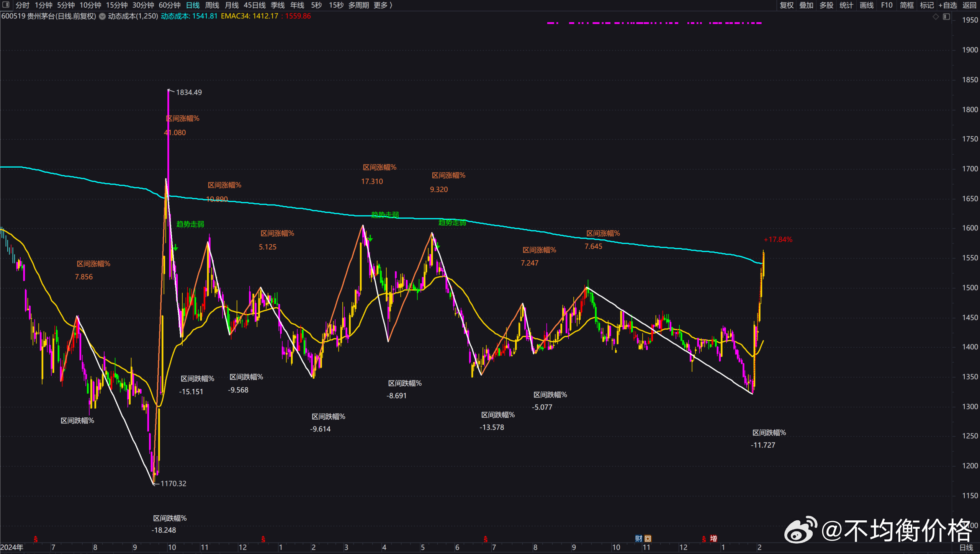980x554 pixels.
Task: Click the 日线 period label at bottom-right
Action: [x=966, y=547]
